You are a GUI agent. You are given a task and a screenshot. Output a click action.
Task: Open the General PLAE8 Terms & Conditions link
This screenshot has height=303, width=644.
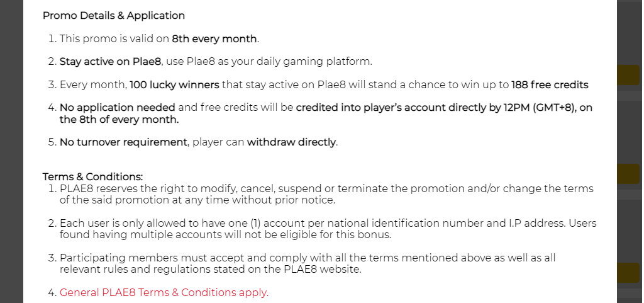(x=164, y=292)
